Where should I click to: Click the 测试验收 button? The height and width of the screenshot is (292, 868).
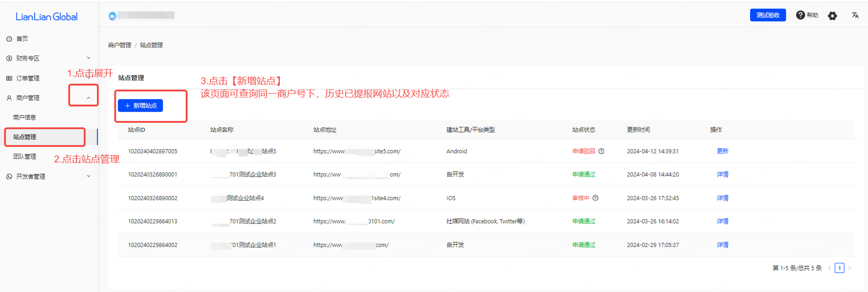768,15
